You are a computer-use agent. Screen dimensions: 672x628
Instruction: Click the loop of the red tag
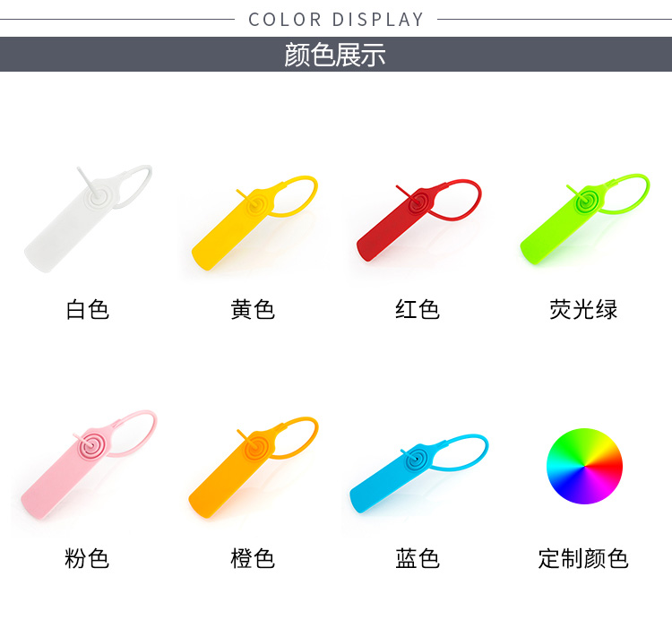456,199
